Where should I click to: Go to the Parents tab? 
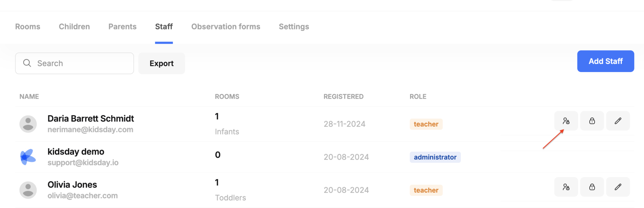pyautogui.click(x=122, y=27)
